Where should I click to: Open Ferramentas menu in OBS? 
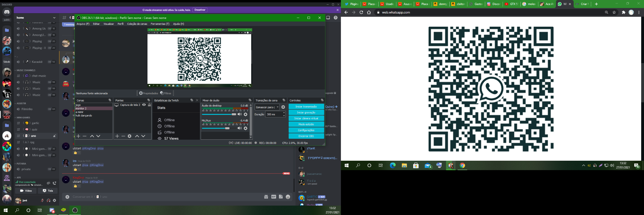tap(160, 24)
